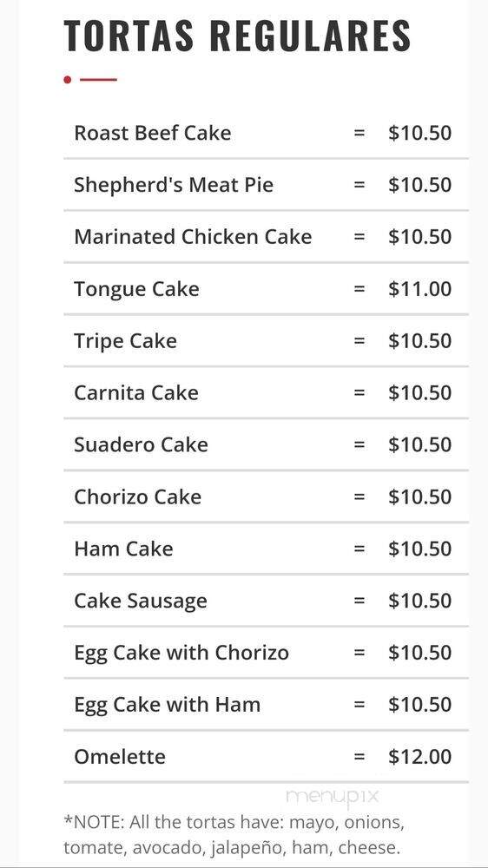Click the $11.00 Tongue Cake price
The image size is (488, 868).
tap(420, 289)
